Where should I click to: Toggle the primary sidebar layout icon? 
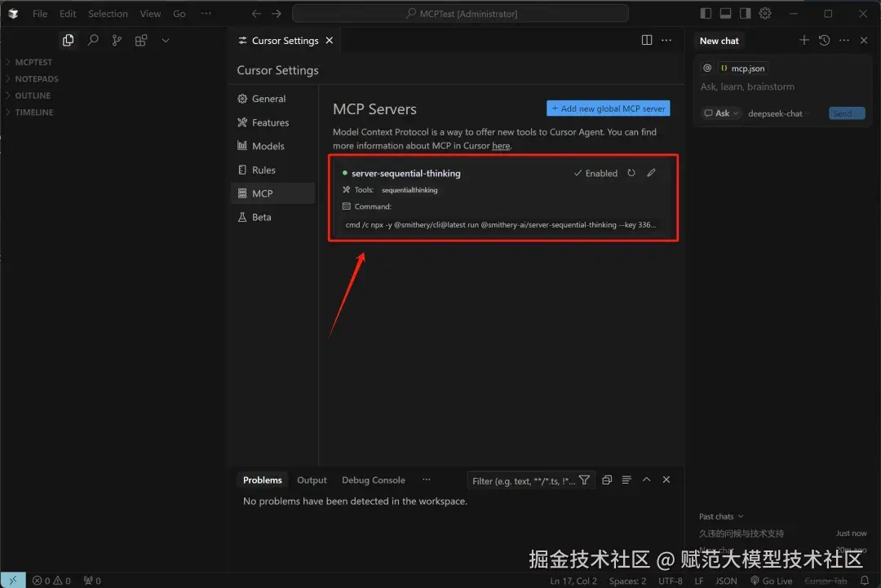pos(706,14)
